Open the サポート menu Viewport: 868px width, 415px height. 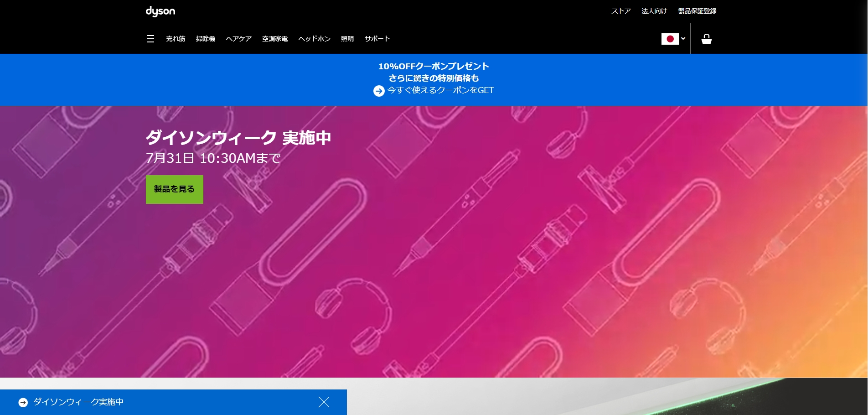tap(377, 39)
